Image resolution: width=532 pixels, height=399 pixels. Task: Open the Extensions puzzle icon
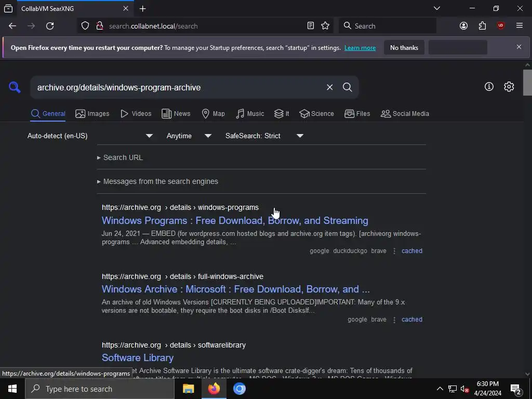482,26
